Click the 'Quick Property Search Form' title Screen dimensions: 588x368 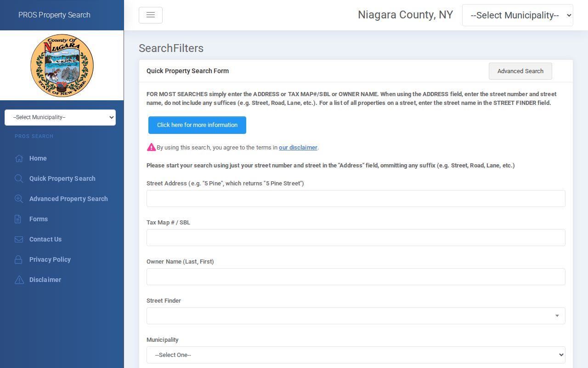[x=187, y=71]
